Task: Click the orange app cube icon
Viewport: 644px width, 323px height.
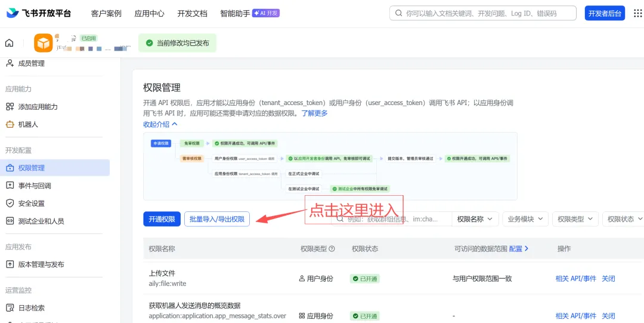Action: [x=43, y=43]
